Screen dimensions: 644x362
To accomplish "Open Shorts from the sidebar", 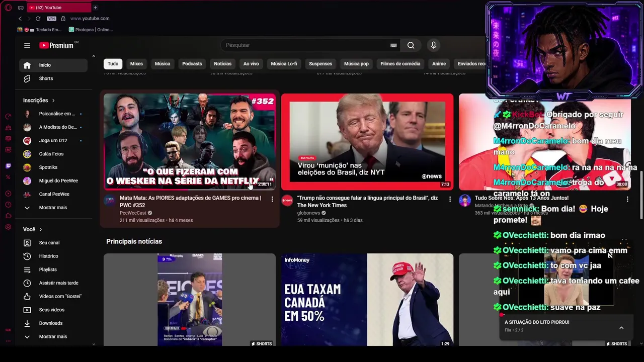I will (53, 79).
